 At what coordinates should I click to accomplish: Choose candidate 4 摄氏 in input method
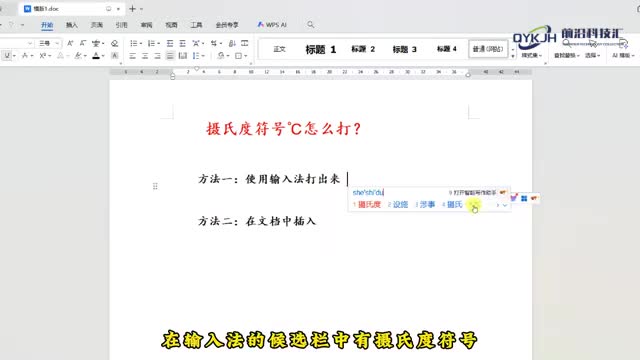pos(452,204)
